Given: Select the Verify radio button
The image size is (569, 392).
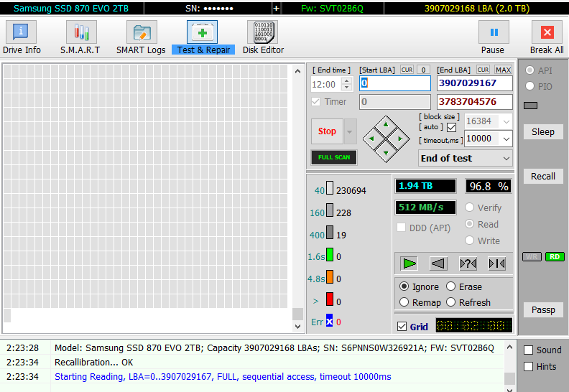Looking at the screenshot, I should point(469,207).
